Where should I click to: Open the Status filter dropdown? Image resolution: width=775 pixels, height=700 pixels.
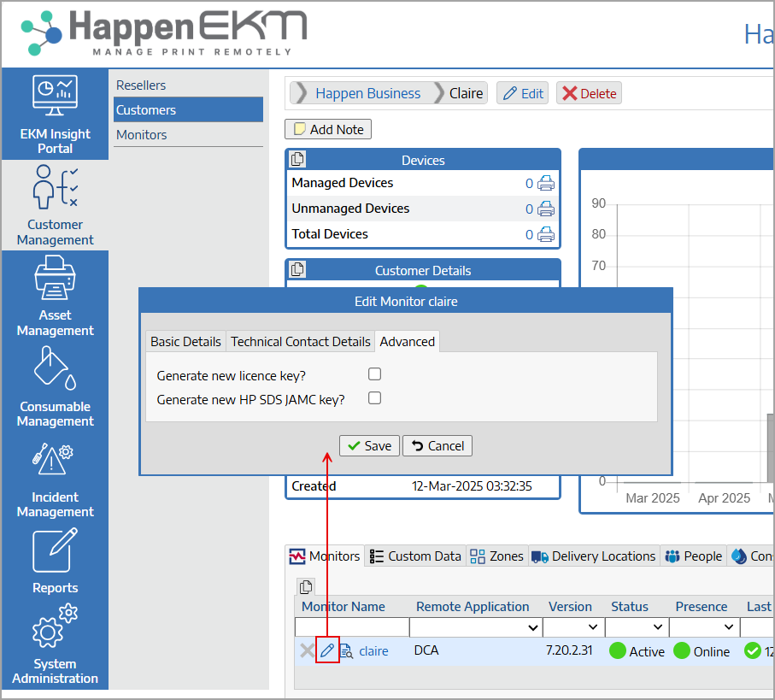tap(637, 626)
